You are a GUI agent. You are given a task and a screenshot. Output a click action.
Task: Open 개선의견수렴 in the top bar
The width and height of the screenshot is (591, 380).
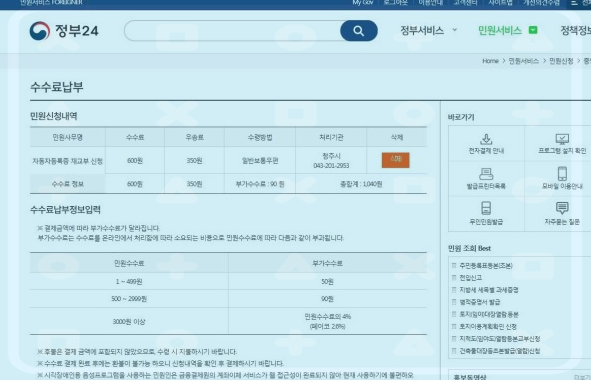(x=541, y=2)
